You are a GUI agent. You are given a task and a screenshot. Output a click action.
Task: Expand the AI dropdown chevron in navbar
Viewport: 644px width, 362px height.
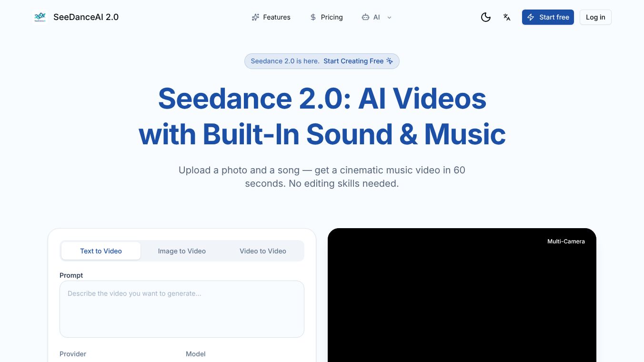[x=389, y=18]
